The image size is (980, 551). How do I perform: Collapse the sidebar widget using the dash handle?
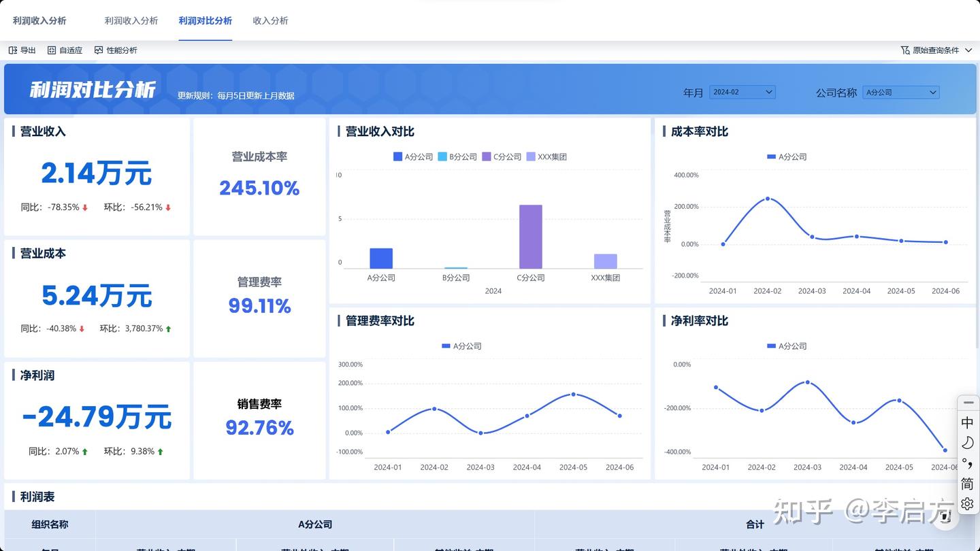[x=968, y=402]
